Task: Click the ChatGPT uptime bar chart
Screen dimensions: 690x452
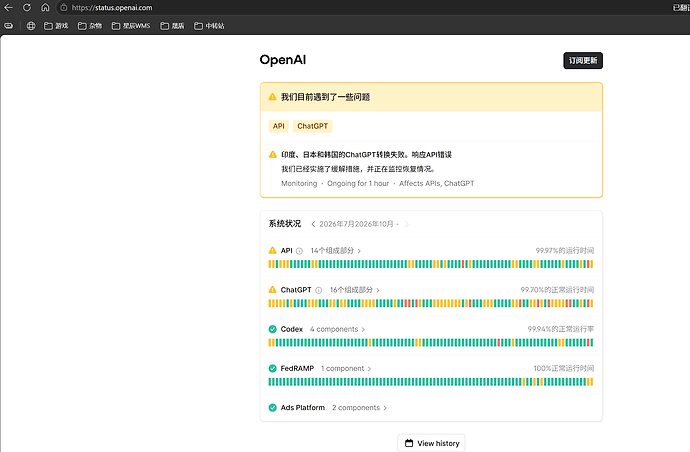Action: [x=431, y=303]
